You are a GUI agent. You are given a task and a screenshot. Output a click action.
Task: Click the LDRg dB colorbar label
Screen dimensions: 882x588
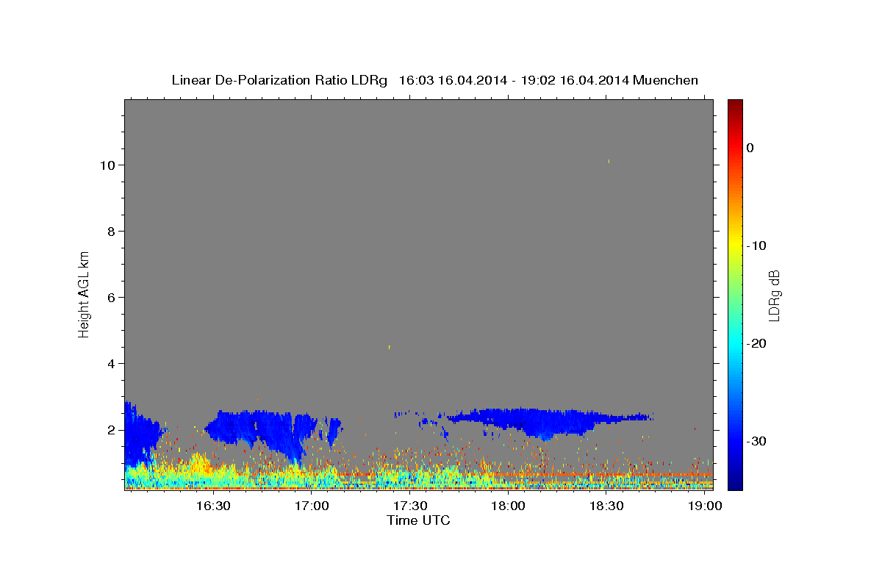(x=774, y=295)
